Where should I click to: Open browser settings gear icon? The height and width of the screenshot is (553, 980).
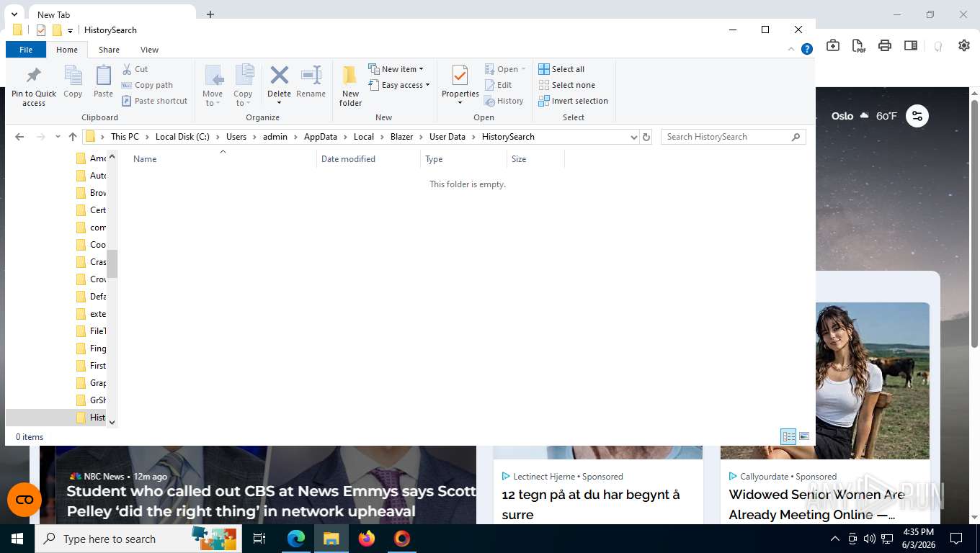pos(964,45)
